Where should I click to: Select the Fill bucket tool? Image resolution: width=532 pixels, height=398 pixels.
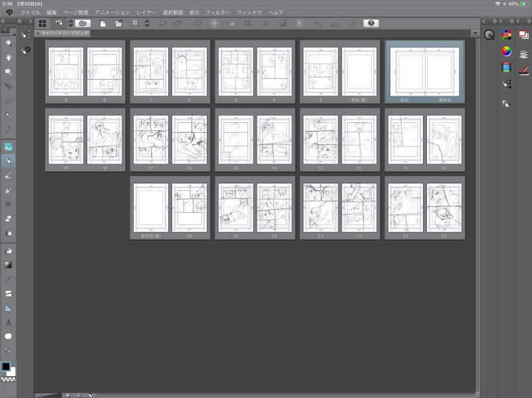[8, 250]
